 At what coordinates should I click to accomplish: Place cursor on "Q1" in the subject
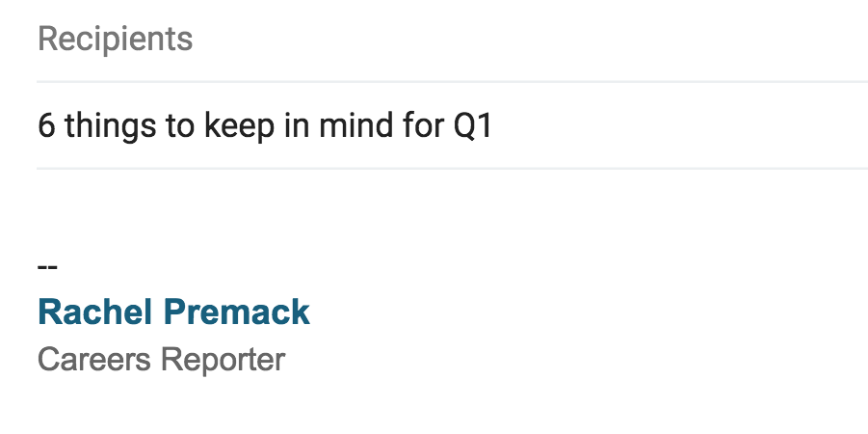pos(472,126)
